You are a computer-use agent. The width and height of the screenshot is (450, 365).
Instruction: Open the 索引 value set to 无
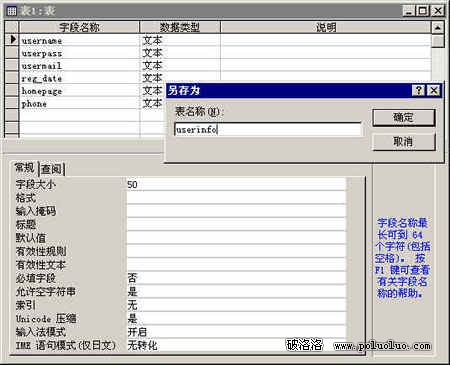[236, 305]
